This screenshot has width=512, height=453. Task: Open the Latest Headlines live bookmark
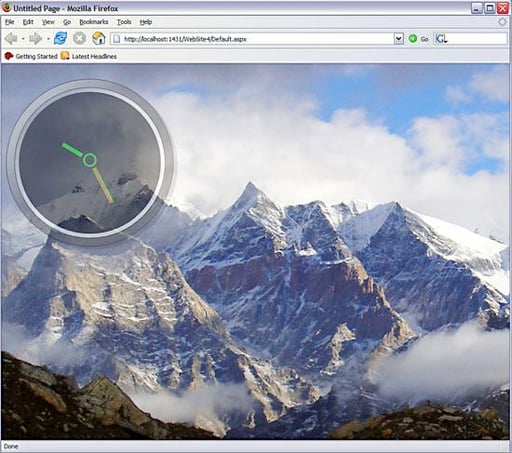[89, 56]
